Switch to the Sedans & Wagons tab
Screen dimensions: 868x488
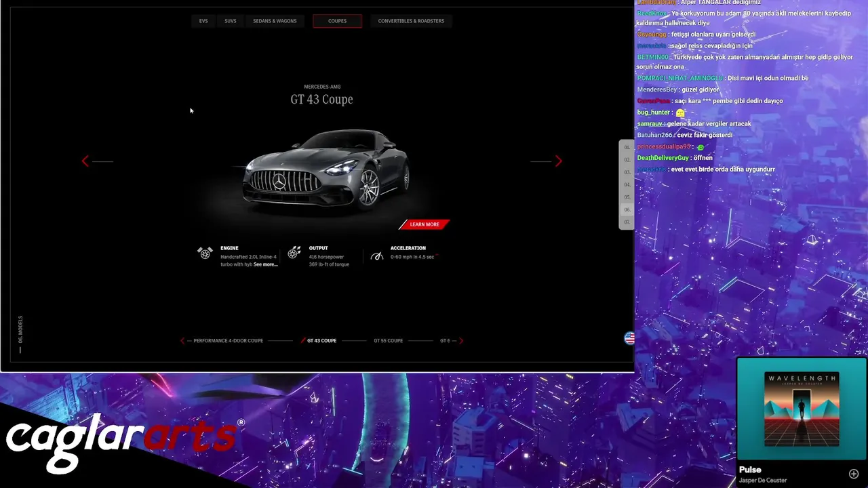tap(275, 21)
